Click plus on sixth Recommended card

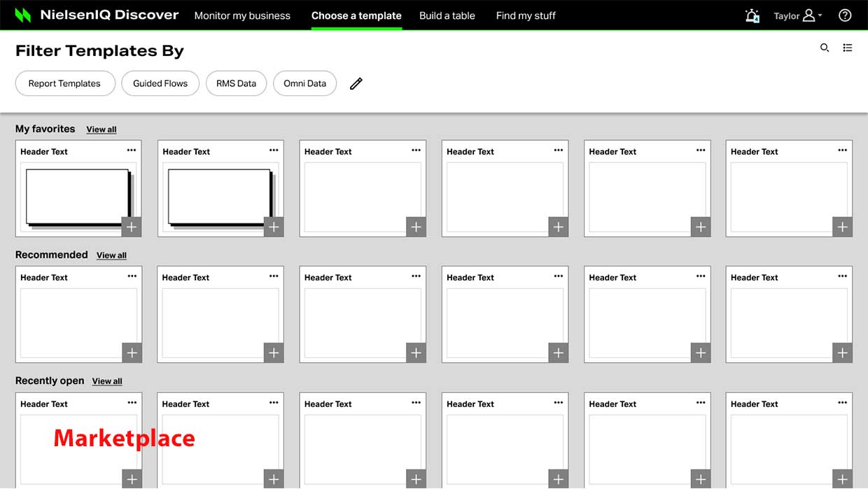coord(843,353)
